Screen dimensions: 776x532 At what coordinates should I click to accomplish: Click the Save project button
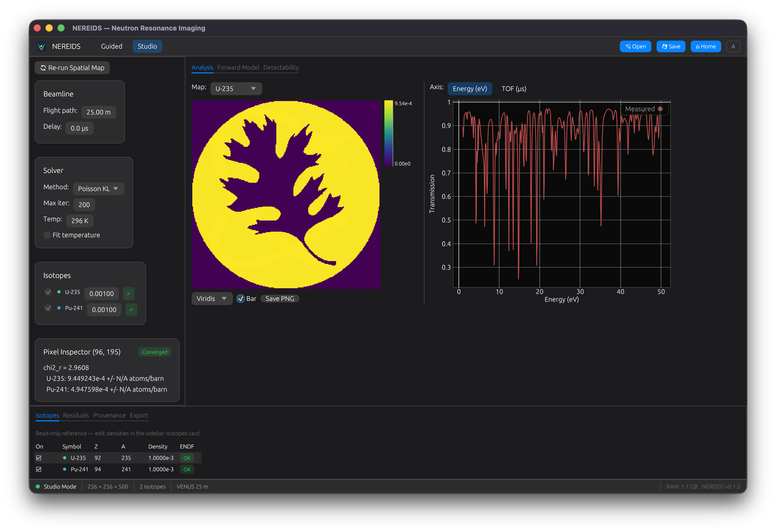(671, 47)
